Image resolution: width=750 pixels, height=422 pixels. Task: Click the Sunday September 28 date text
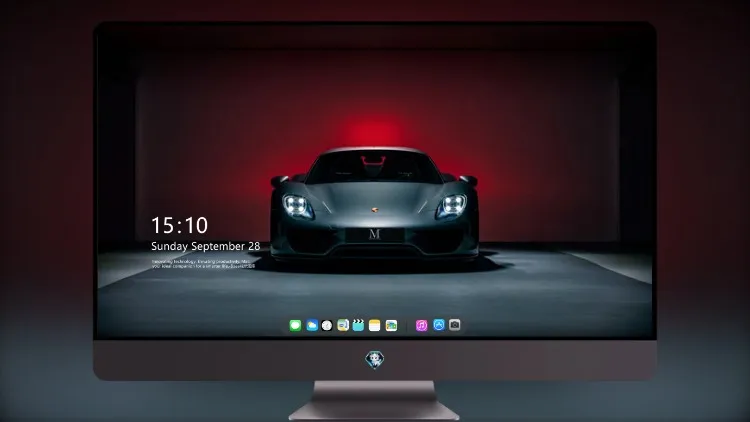pyautogui.click(x=206, y=246)
